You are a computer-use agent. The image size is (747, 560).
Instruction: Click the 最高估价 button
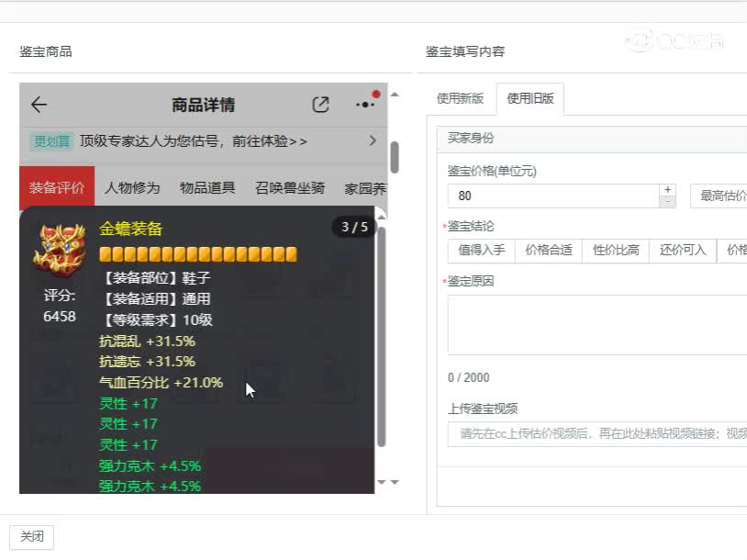[x=721, y=196]
